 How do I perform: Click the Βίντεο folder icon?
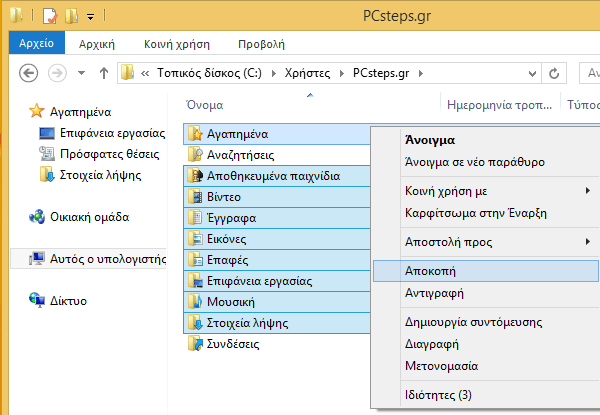[195, 197]
